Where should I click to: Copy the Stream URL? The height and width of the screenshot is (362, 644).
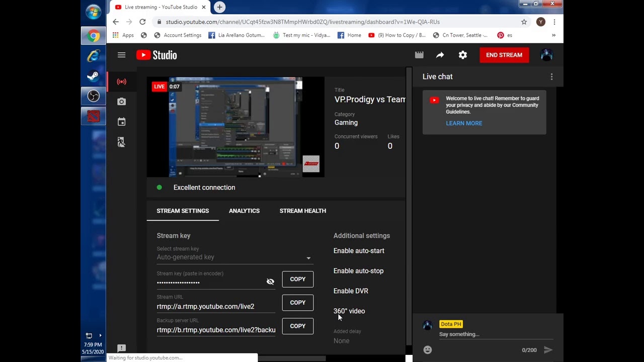(x=298, y=303)
